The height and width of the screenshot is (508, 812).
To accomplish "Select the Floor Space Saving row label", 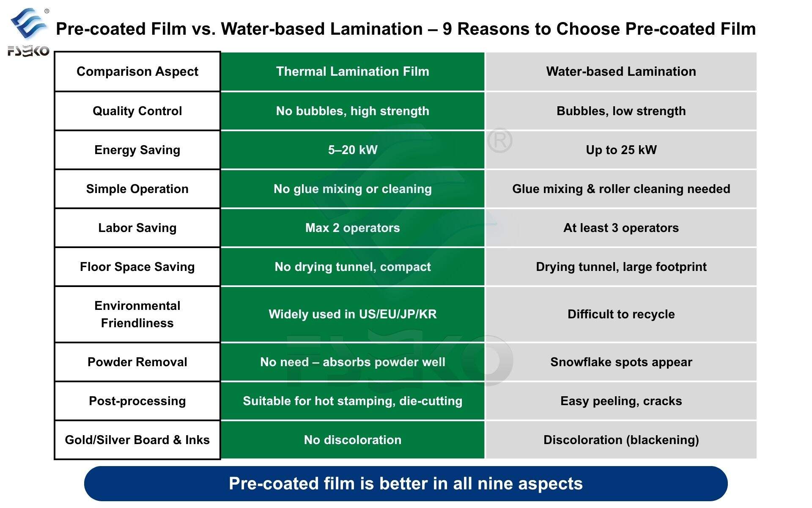I will tap(137, 267).
